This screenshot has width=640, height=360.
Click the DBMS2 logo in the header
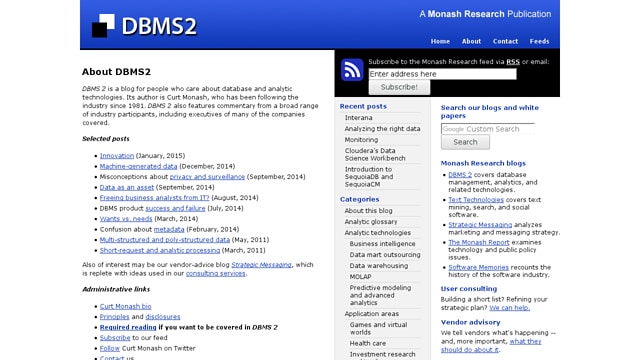tap(144, 26)
